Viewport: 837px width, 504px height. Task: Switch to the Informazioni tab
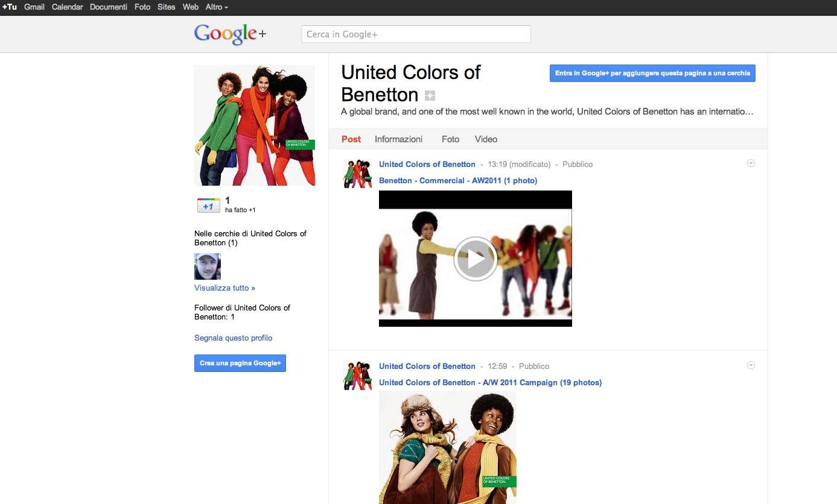(x=398, y=139)
